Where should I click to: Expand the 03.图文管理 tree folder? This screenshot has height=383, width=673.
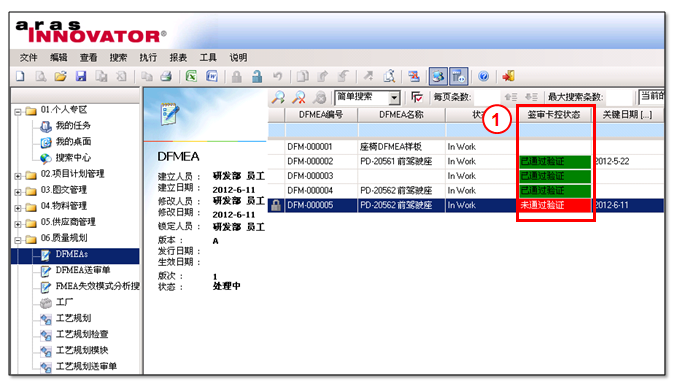point(18,192)
